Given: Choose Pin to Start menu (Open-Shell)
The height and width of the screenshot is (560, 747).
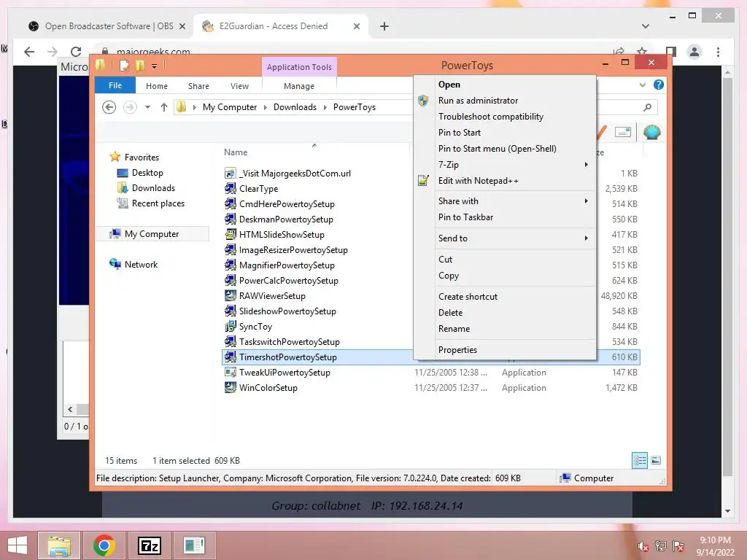Looking at the screenshot, I should click(x=505, y=149).
